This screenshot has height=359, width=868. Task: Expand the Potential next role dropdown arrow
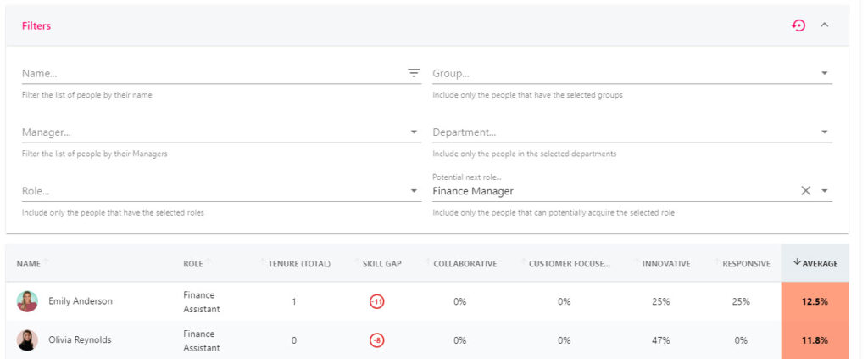pos(824,191)
